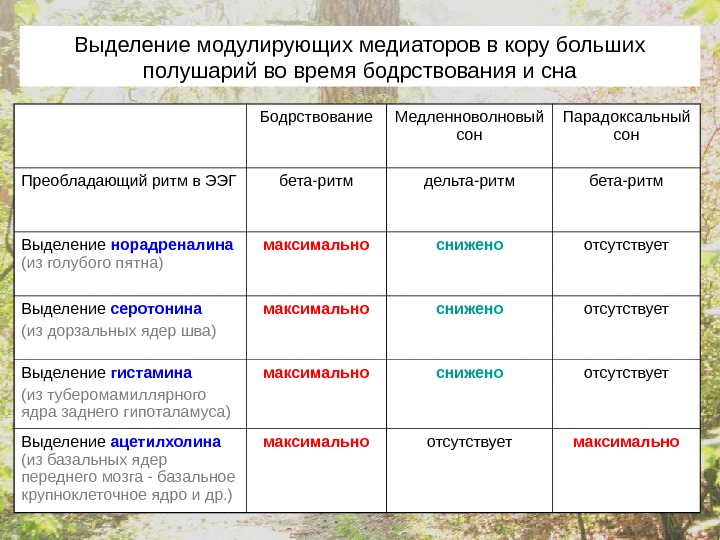This screenshot has height=540, width=720.
Task: Click "бета-ритм" in the Парадоксальный сон column
Action: (x=626, y=181)
